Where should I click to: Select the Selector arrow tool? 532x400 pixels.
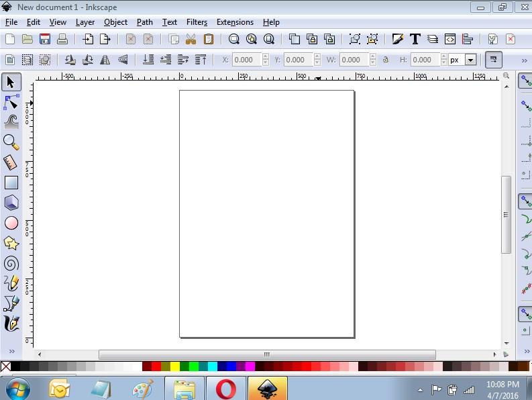pos(11,82)
